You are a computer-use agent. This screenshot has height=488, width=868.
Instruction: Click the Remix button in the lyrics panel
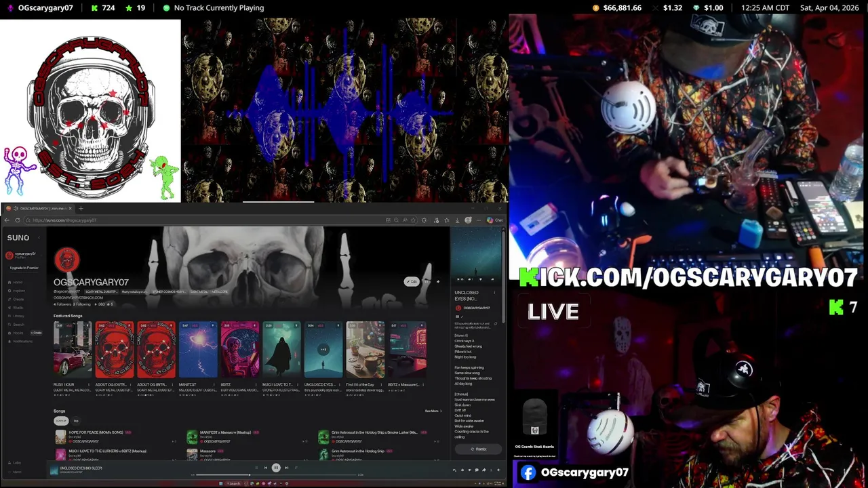pyautogui.click(x=478, y=449)
